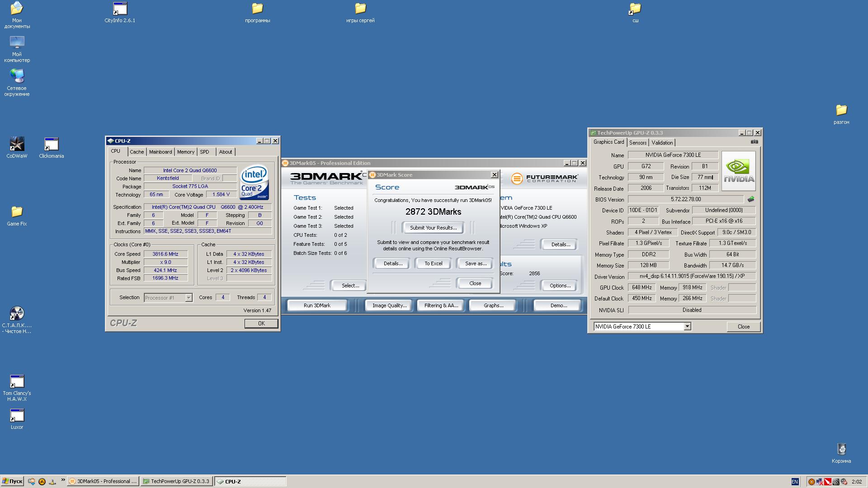
Task: Select the Graphics Card tab in GPU-Z
Action: [x=609, y=142]
